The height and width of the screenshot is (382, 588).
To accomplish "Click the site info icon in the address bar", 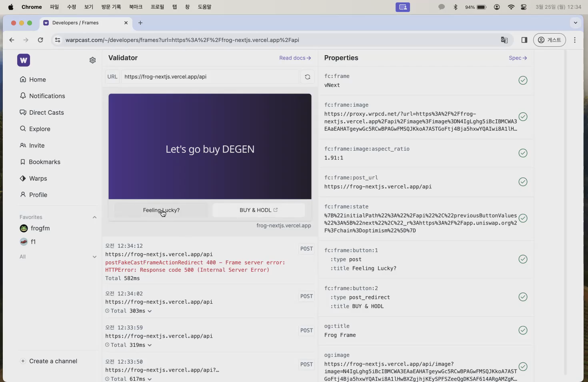I will [x=58, y=40].
